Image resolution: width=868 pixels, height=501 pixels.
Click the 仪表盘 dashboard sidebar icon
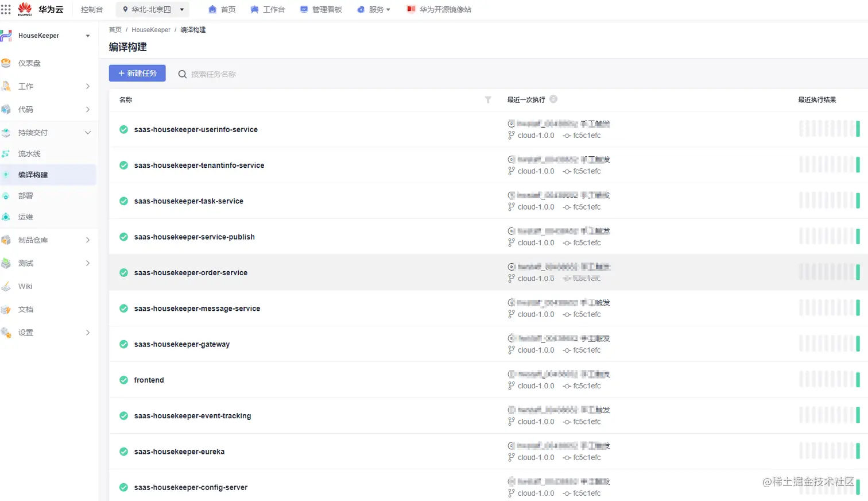6,63
